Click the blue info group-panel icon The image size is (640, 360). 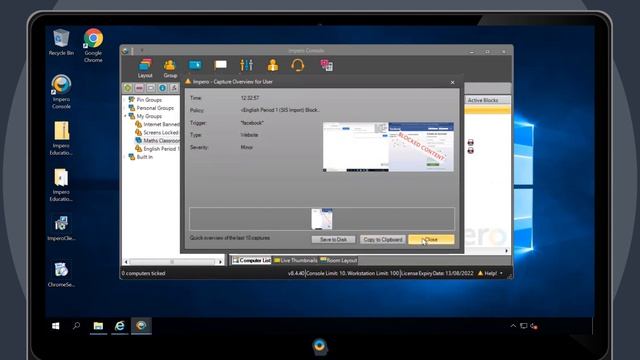coord(162,88)
